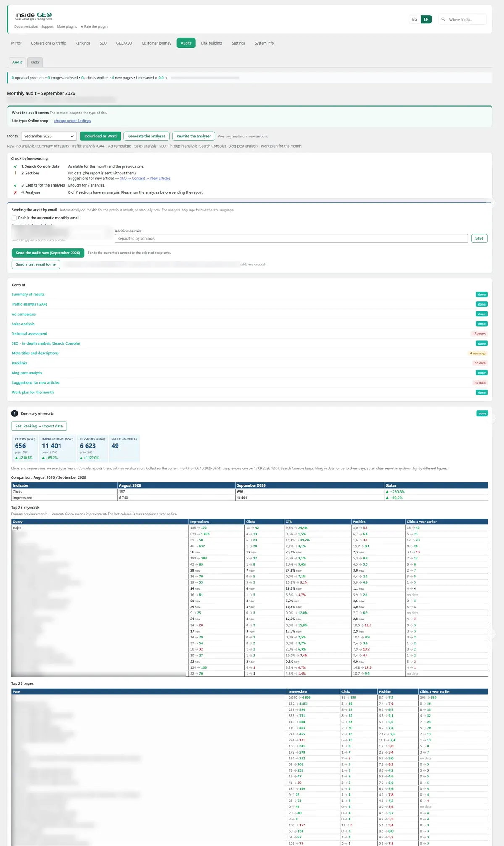Jump to Ad campaigns section
The image size is (504, 846).
pos(24,314)
